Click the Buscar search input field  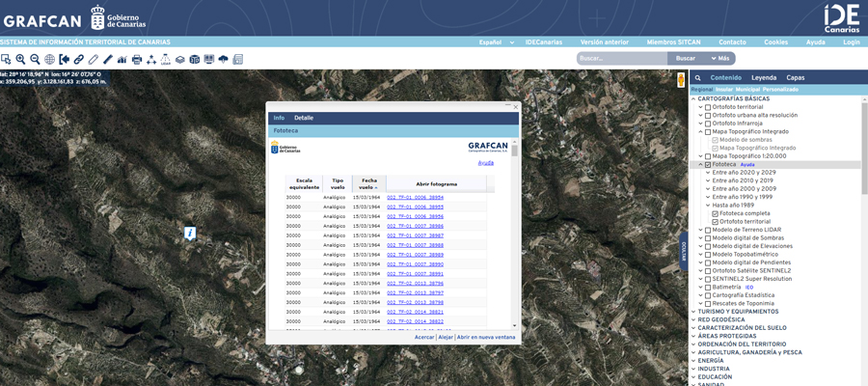tap(622, 59)
